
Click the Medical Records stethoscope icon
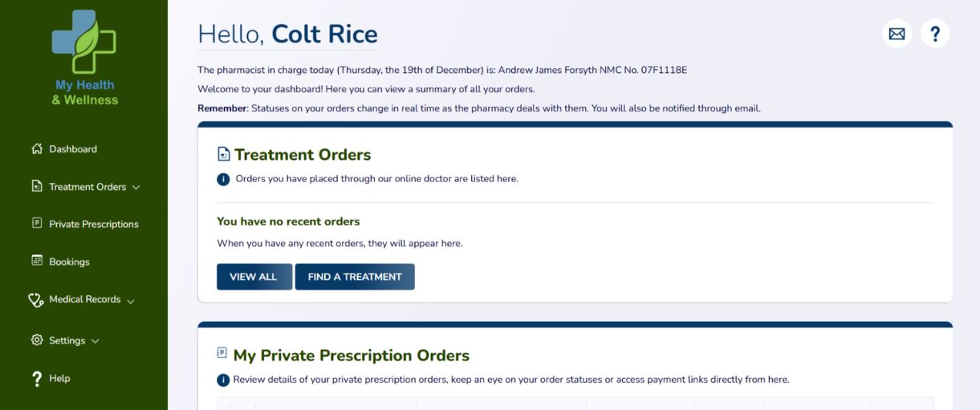(36, 299)
